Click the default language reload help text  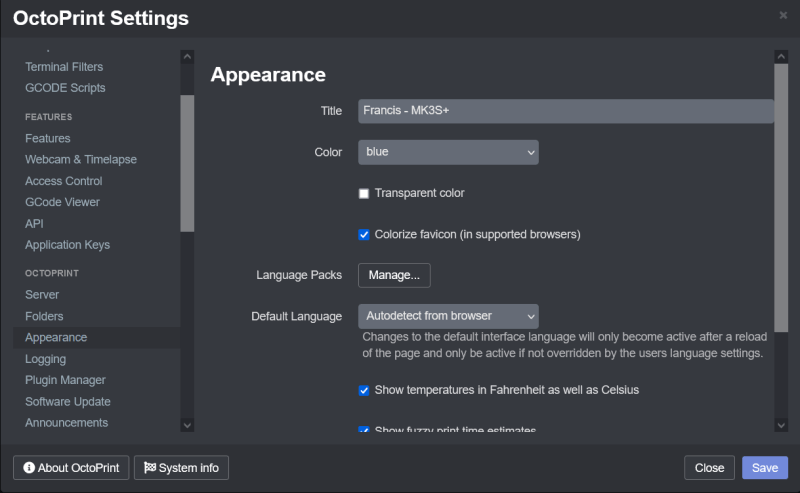click(x=564, y=345)
